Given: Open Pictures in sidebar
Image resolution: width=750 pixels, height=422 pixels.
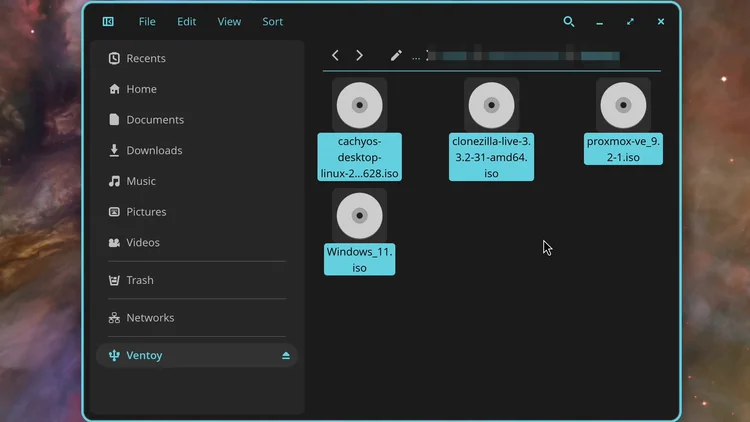Looking at the screenshot, I should (197, 211).
